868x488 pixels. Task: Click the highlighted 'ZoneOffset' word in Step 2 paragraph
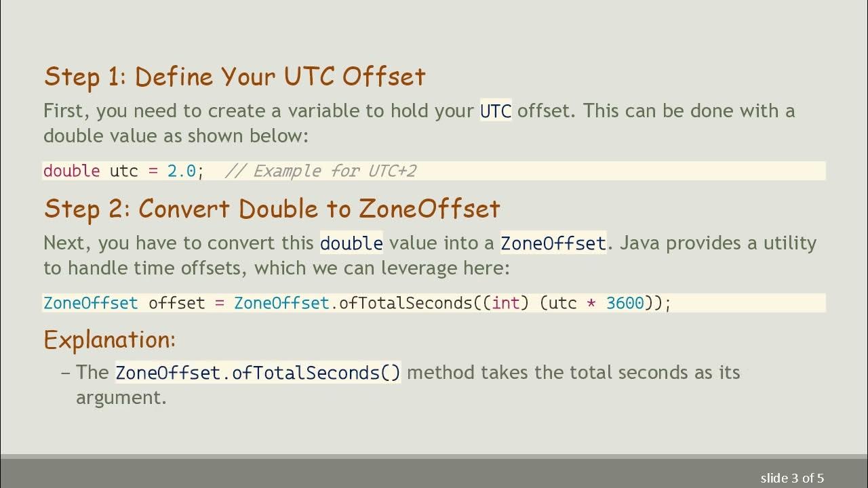point(553,243)
